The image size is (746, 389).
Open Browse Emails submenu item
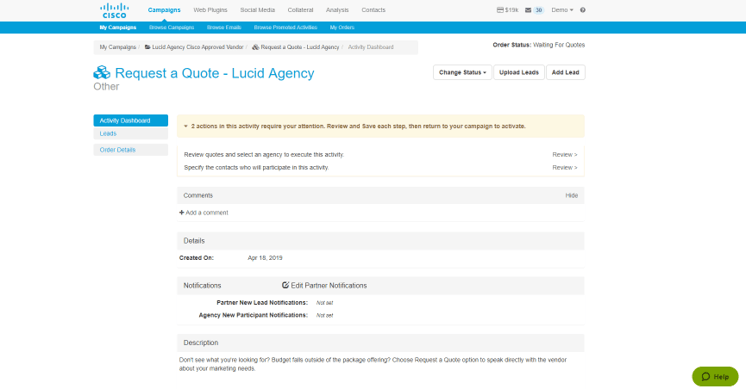point(224,28)
